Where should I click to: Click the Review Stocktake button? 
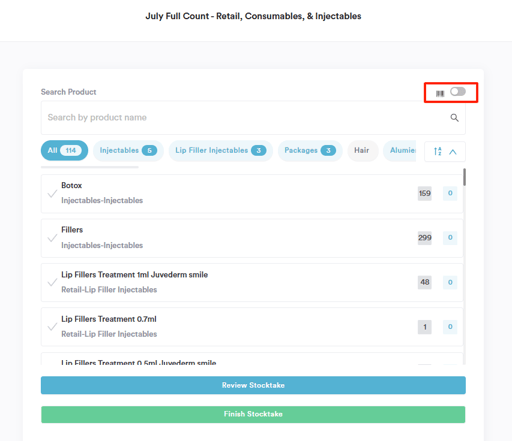point(253,385)
